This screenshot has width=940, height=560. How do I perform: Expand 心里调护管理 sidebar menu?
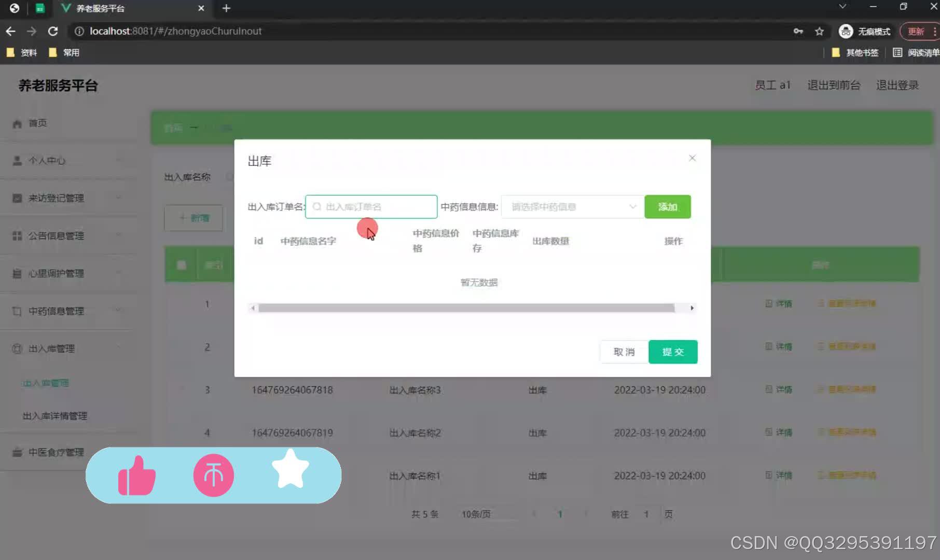click(x=67, y=273)
